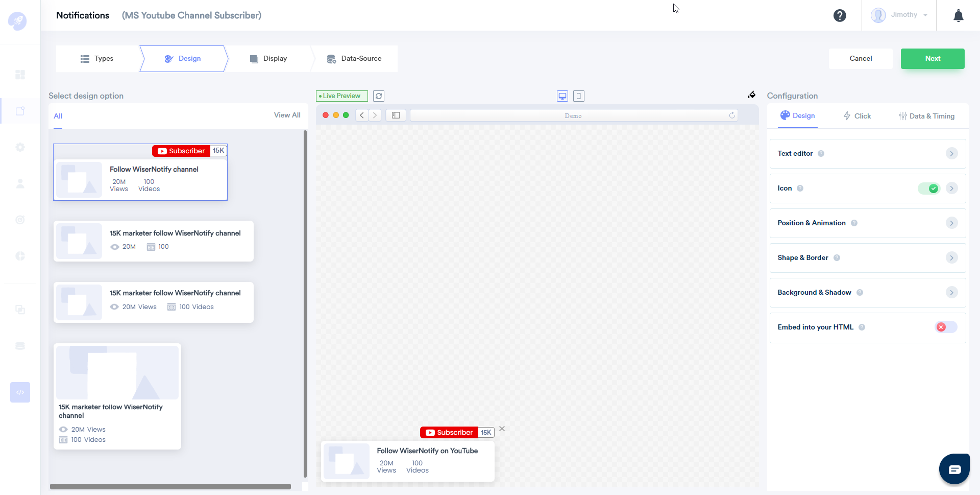This screenshot has height=495, width=980.
Task: Select the Design configuration tab
Action: pyautogui.click(x=798, y=116)
